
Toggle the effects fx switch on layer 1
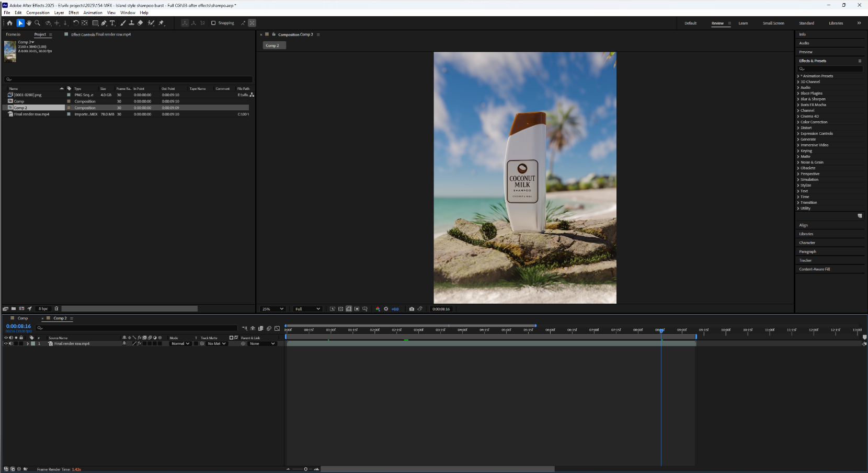140,343
